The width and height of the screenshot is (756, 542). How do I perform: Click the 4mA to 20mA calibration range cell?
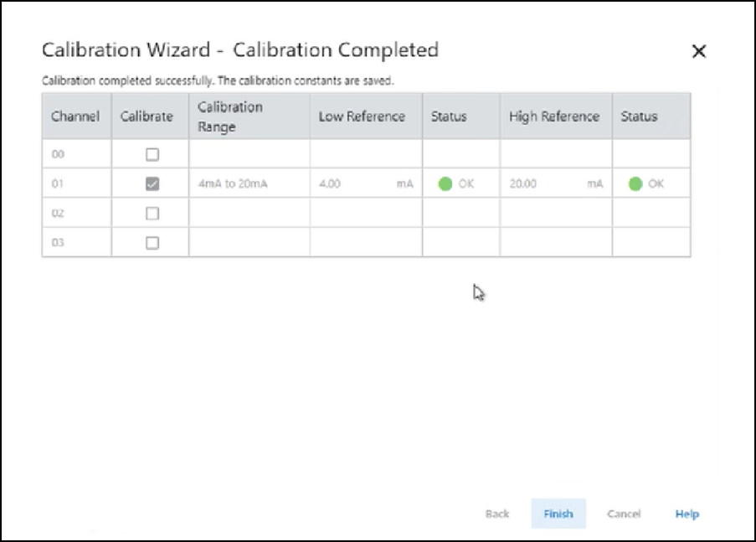click(233, 184)
